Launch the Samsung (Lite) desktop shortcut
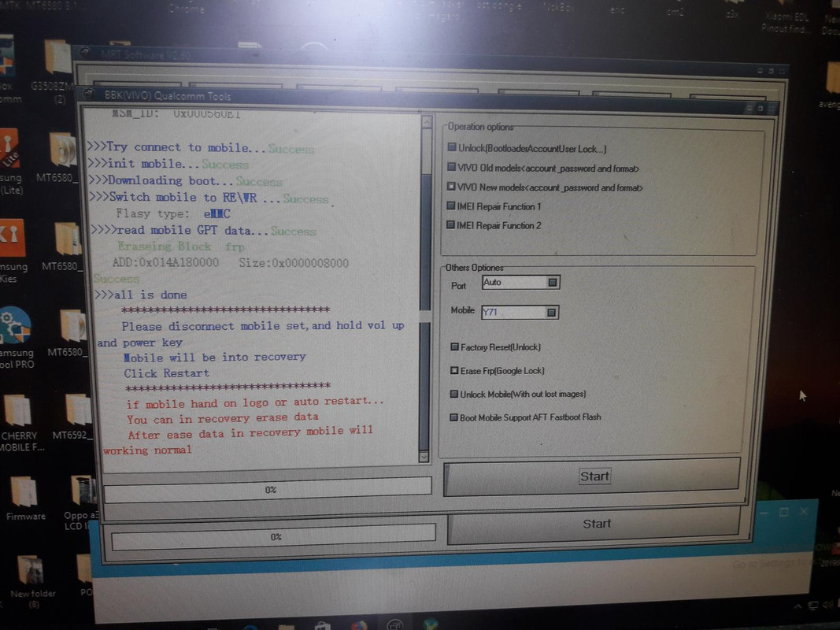The width and height of the screenshot is (840, 630). (x=11, y=161)
